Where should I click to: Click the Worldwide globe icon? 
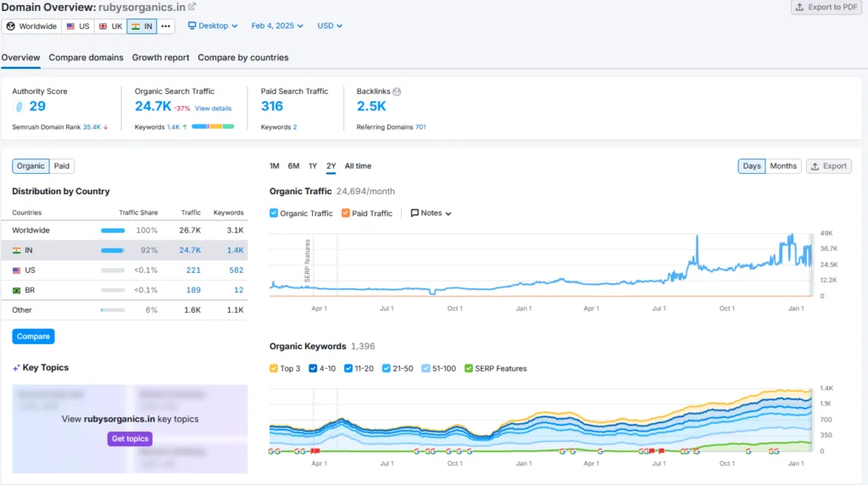coord(10,26)
